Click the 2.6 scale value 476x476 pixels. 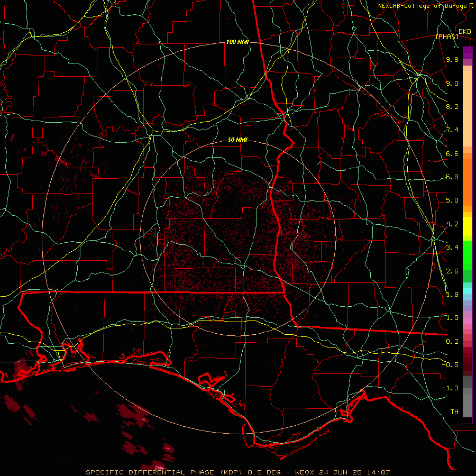(452, 271)
